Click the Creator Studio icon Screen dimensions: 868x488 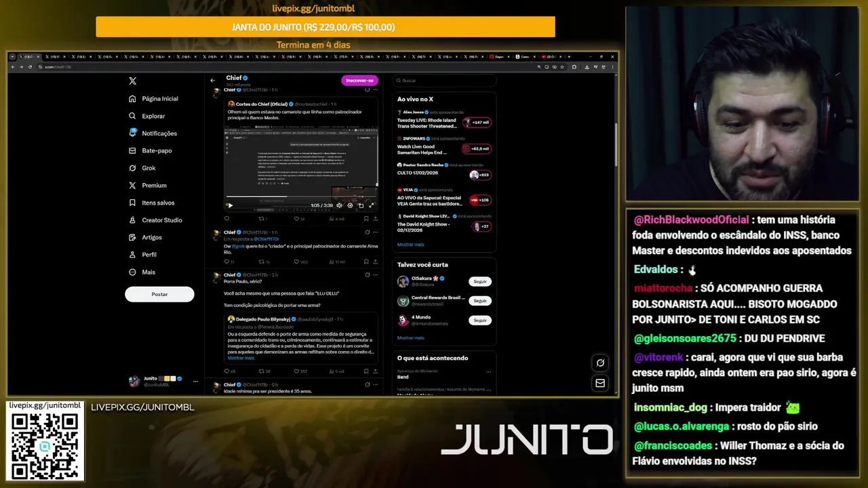132,220
